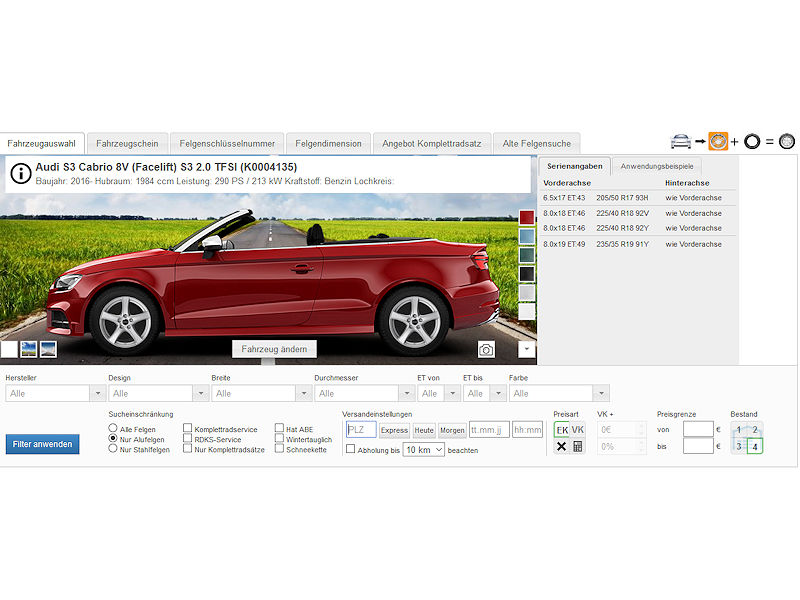Viewport: 800px width, 600px height.
Task: Choose Morgen delivery button
Action: tap(452, 430)
